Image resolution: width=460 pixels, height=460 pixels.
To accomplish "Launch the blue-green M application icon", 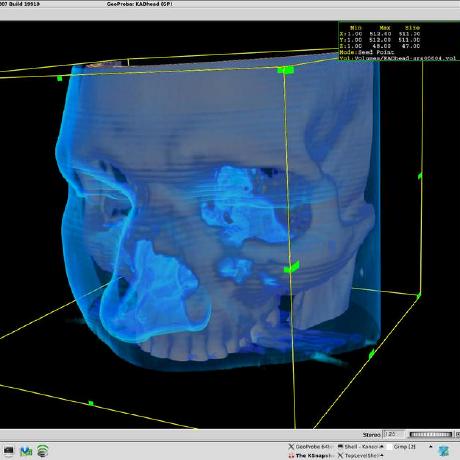I will click(x=26, y=451).
